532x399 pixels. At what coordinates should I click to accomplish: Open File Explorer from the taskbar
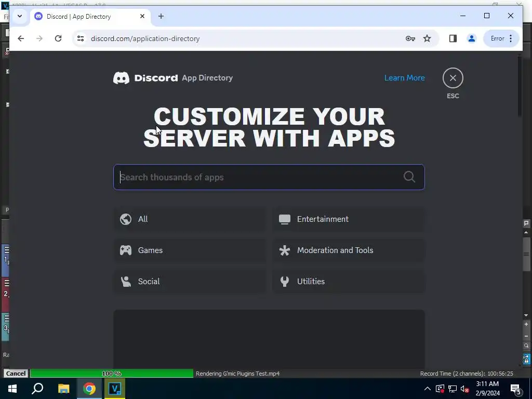click(x=63, y=389)
